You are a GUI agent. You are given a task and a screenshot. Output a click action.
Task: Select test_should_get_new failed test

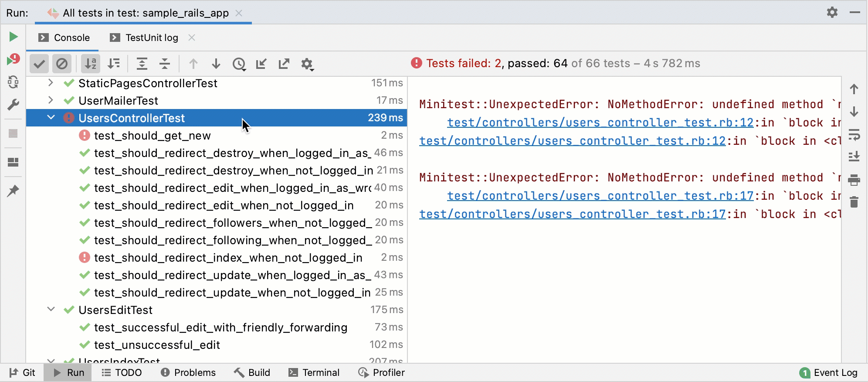(x=152, y=136)
